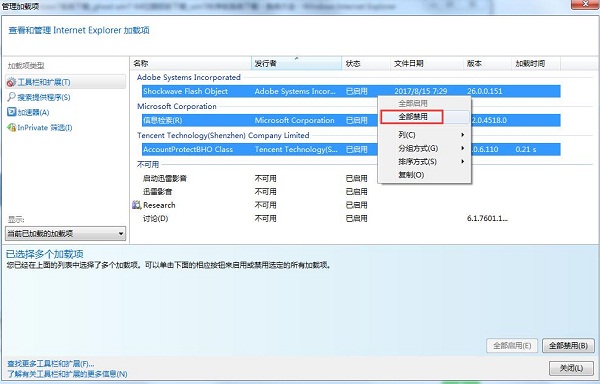Click the greyed 全部启用(E) button
Image resolution: width=600 pixels, height=384 pixels.
pyautogui.click(x=512, y=346)
